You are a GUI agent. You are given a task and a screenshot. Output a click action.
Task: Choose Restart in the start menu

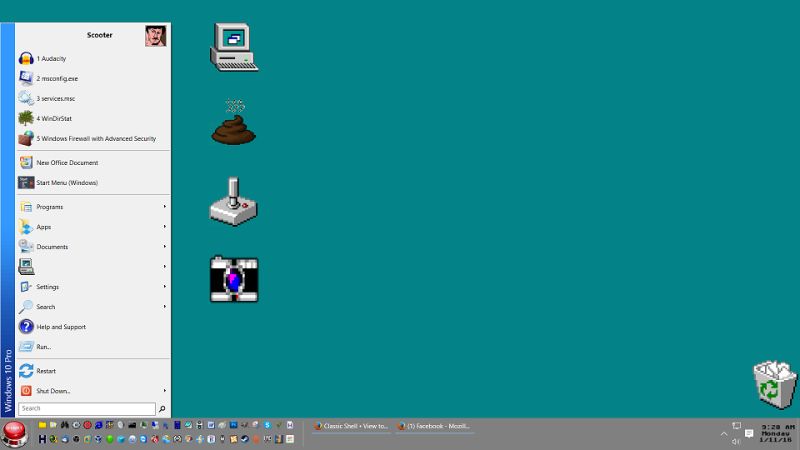pos(93,371)
